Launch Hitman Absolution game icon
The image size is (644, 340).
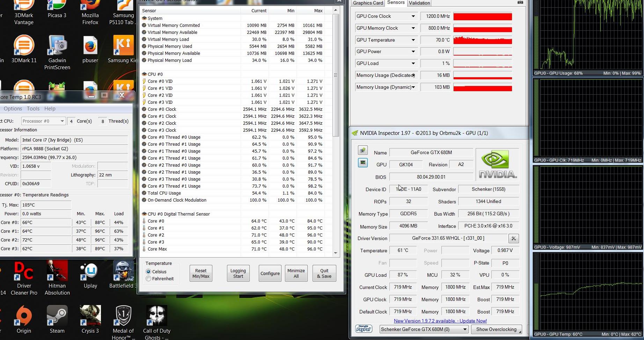click(x=57, y=278)
